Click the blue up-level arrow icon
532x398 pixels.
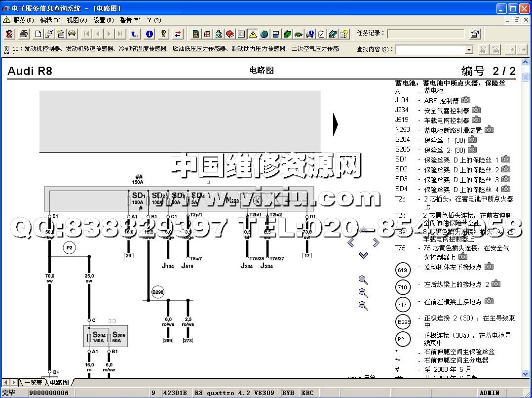point(135,34)
